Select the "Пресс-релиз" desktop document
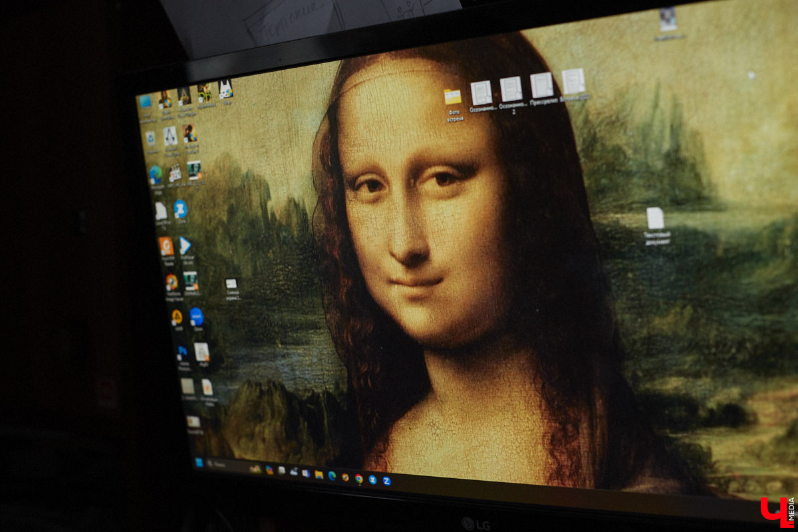Screen dimensions: 798x532 (x=541, y=86)
